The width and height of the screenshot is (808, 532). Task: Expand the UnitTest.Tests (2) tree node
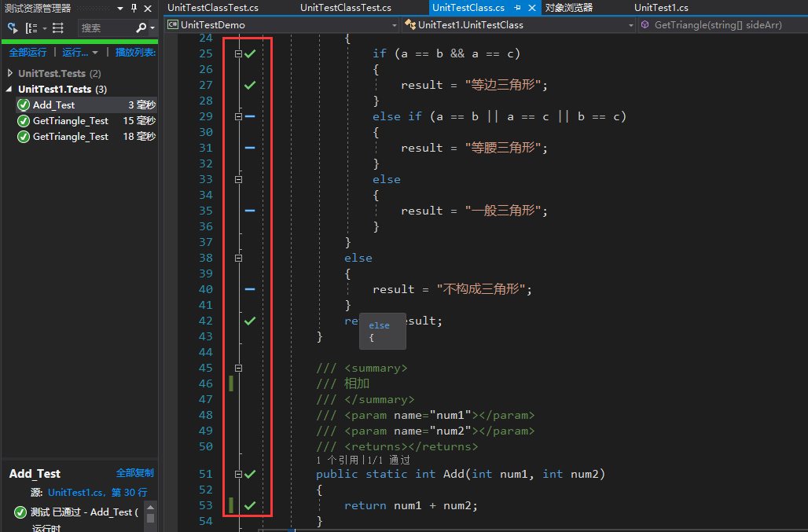click(x=9, y=73)
